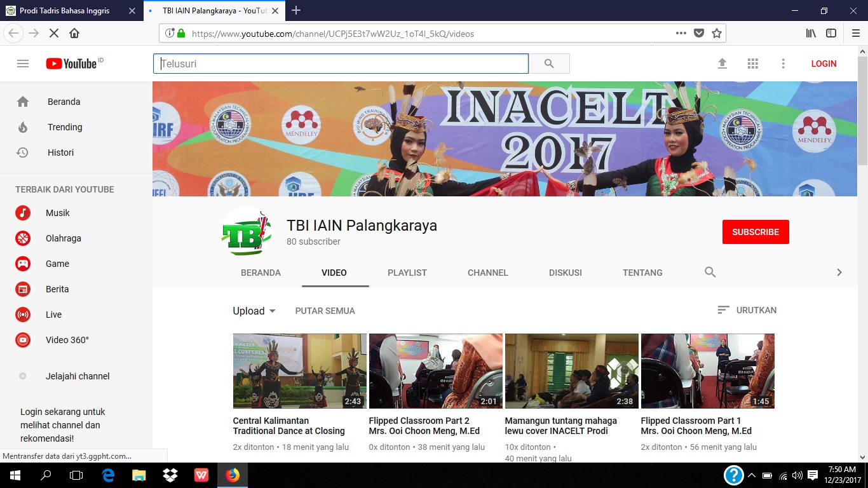
Task: Open Task View on taskbar
Action: pyautogui.click(x=76, y=475)
